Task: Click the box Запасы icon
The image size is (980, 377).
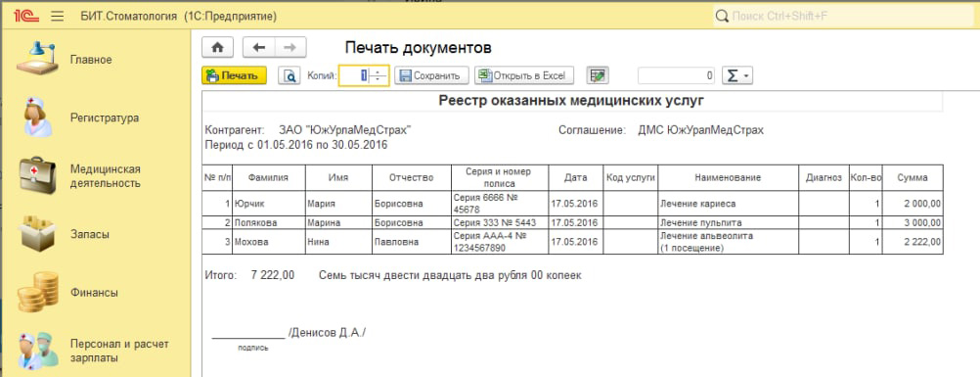Action: [38, 234]
